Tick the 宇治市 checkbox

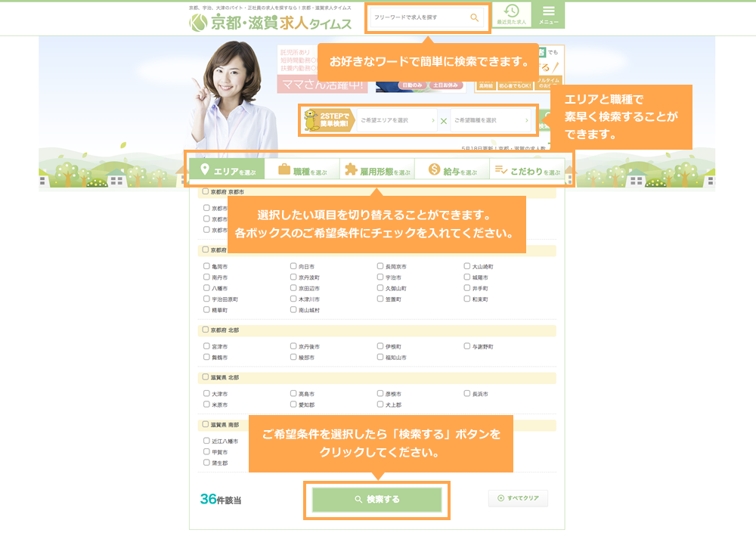coord(380,277)
